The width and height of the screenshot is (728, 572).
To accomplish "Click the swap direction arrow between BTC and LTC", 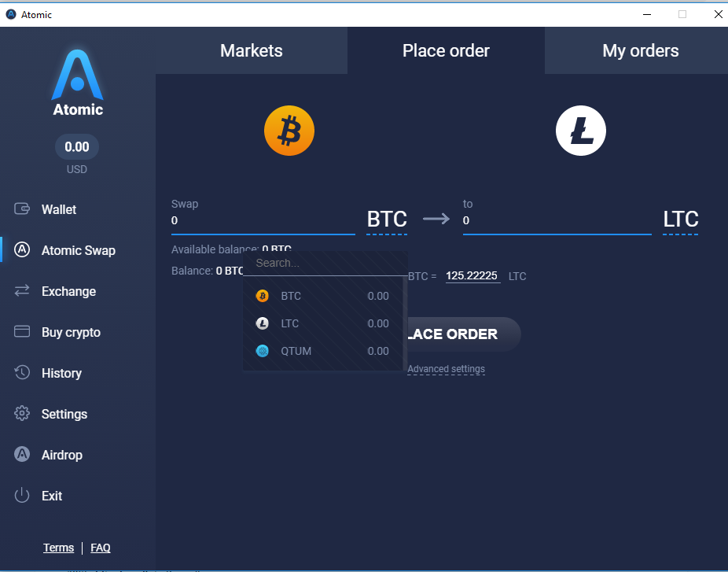I will (x=436, y=219).
